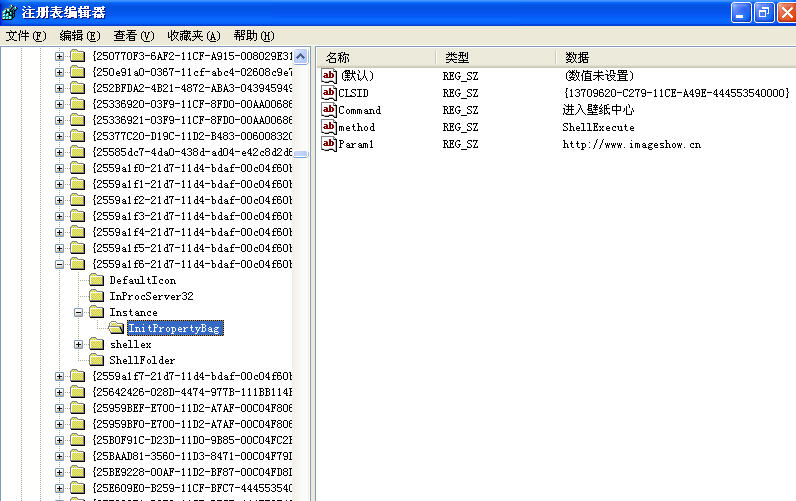Click the {13709620-C279-11CE data value
Viewport: 796px width, 501px height.
point(676,93)
